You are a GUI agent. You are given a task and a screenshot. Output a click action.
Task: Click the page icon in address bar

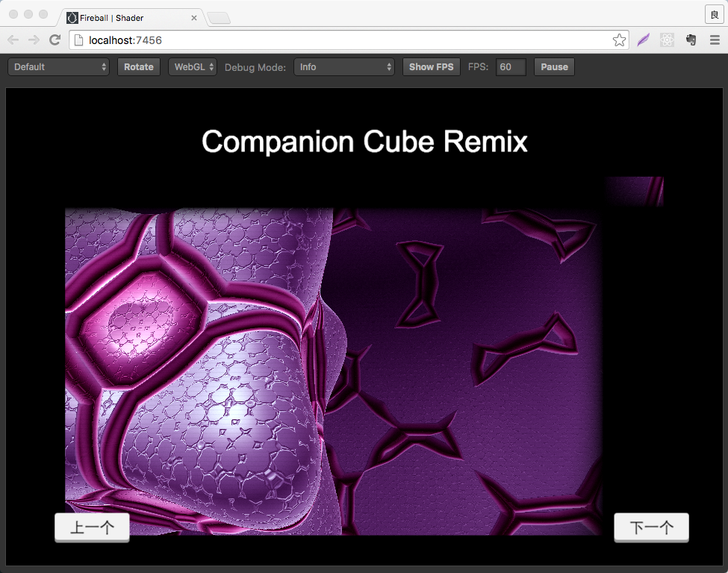click(79, 40)
